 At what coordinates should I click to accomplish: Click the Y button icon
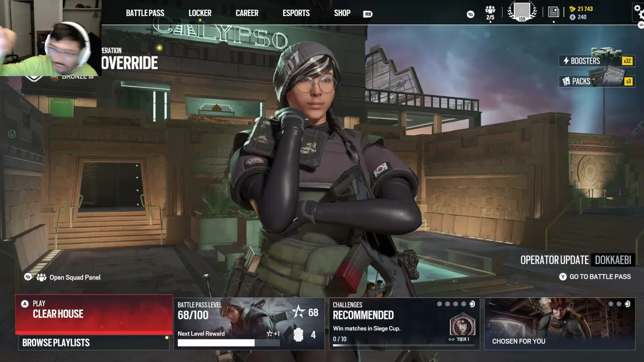(x=563, y=277)
